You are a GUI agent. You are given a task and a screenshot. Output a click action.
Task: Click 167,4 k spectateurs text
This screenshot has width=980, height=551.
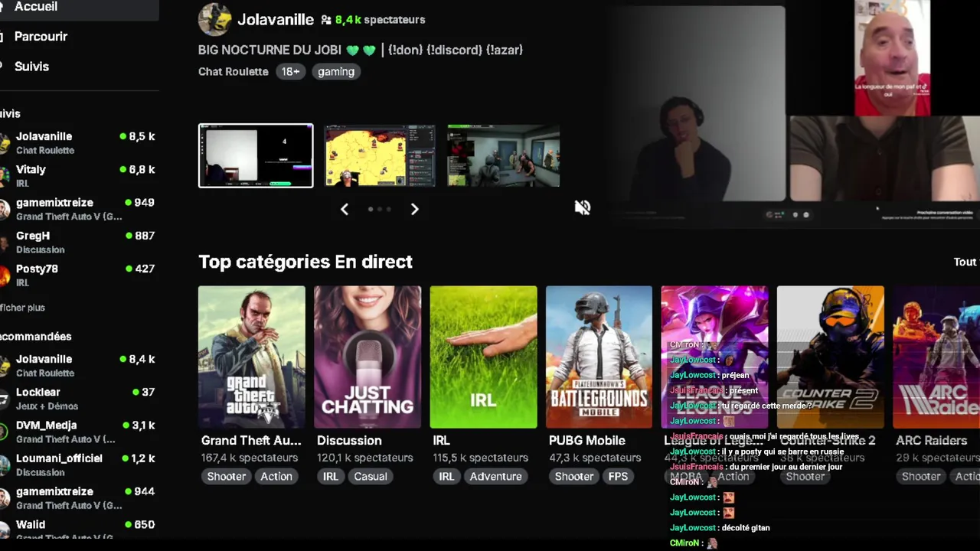(x=250, y=458)
